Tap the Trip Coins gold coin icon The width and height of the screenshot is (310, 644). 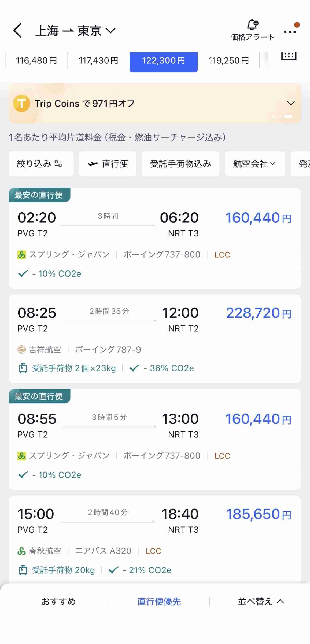click(x=21, y=103)
